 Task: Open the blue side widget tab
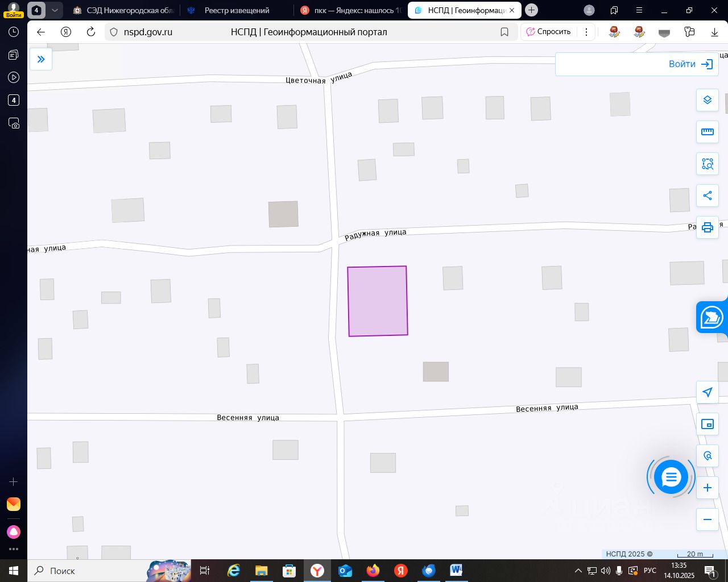tap(712, 317)
